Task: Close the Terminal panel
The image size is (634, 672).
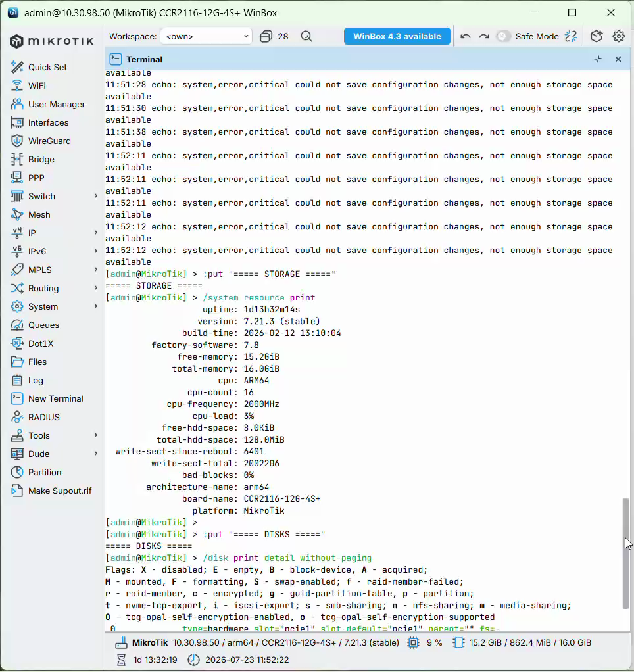Action: pos(618,60)
